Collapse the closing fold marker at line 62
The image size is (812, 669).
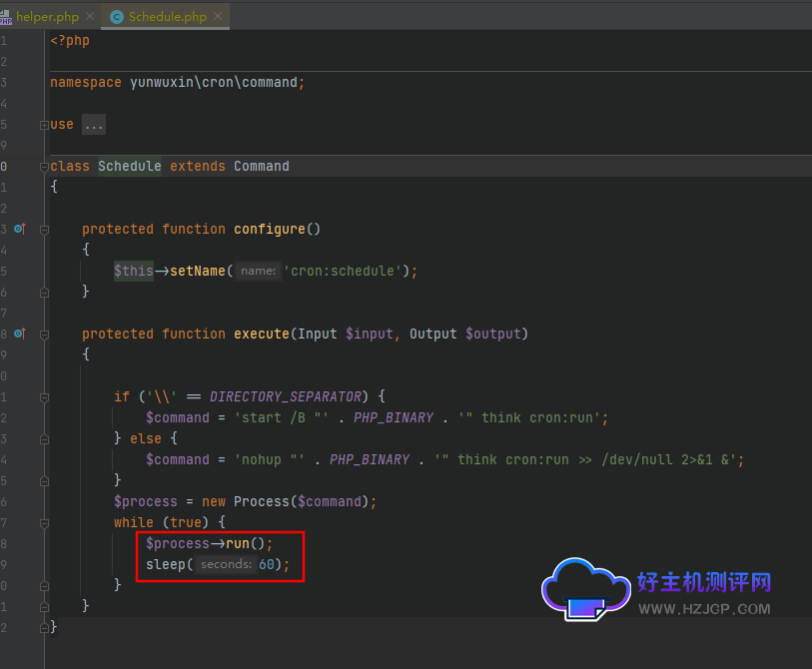[43, 628]
